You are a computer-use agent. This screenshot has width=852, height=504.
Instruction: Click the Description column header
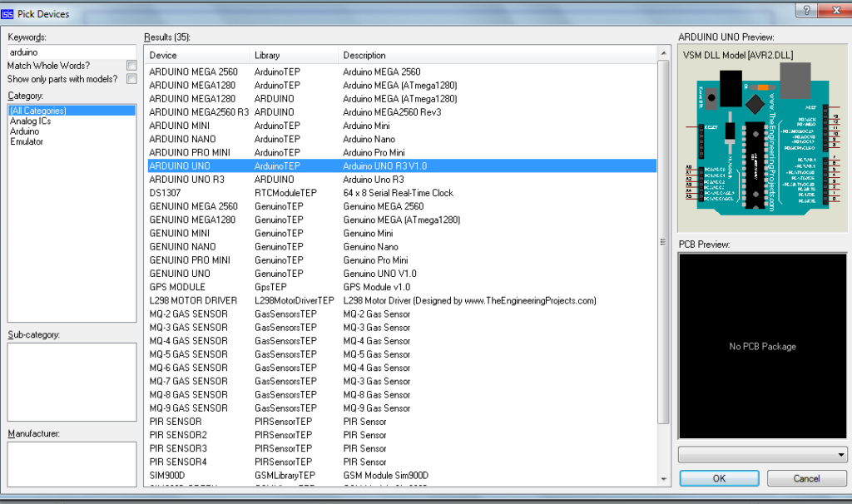[x=499, y=56]
